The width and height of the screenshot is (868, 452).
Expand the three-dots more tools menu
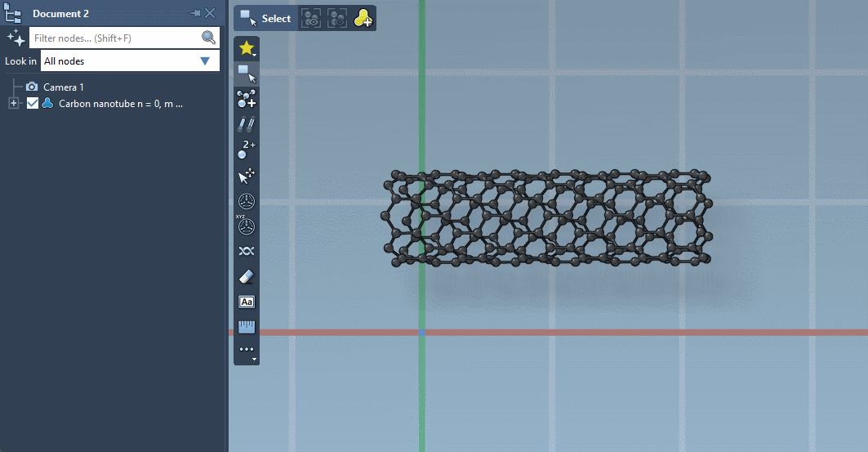tap(247, 351)
